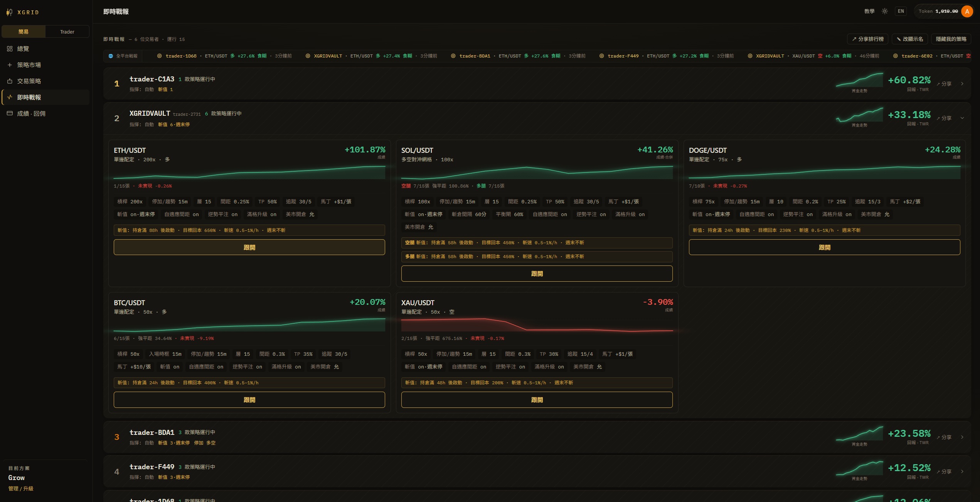980x502 pixels.
Task: Click the 追蹤 15/4 chip on XAU/USDT
Action: [580, 354]
